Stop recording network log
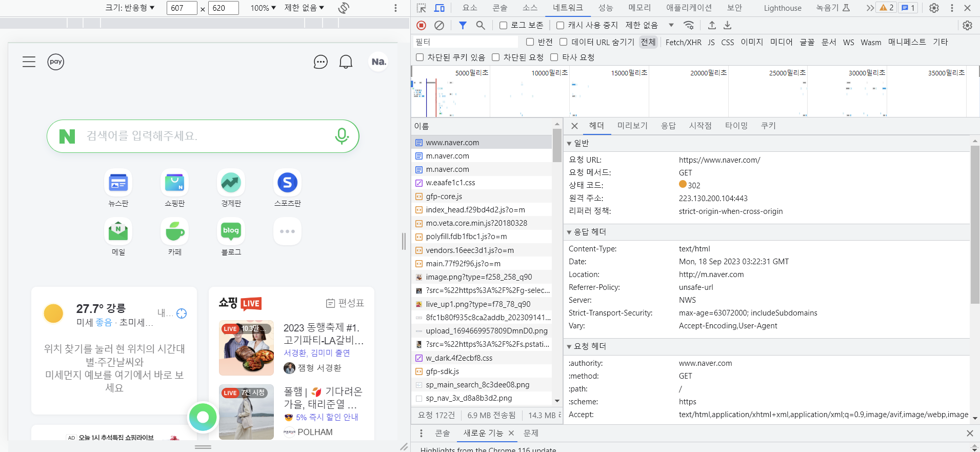Screen dimensions: 980x452 click(x=422, y=25)
